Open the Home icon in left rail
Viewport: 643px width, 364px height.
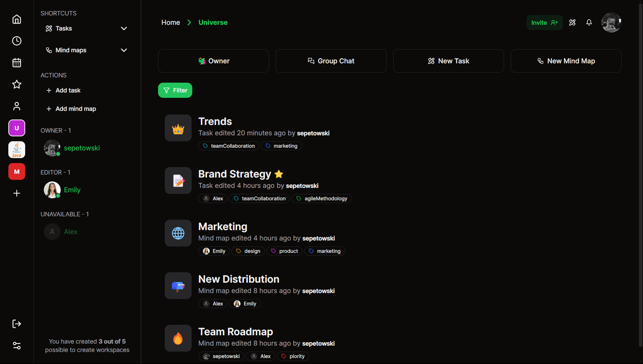tap(17, 19)
